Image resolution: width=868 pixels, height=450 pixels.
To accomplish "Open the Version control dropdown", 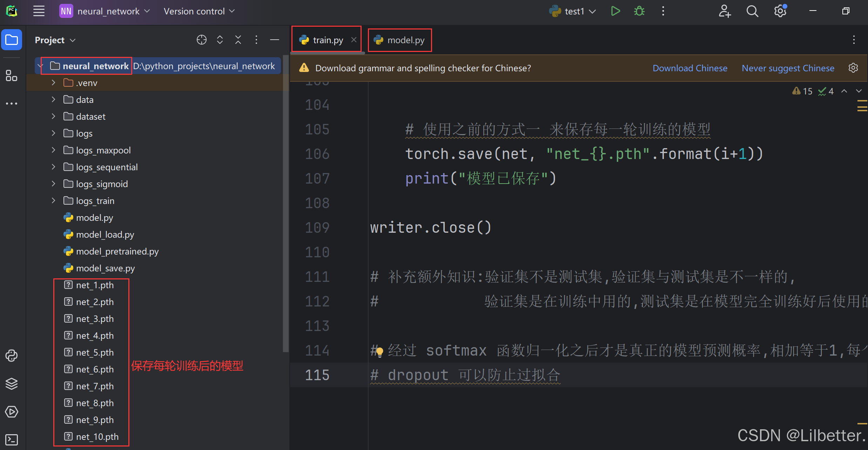I will pos(199,11).
